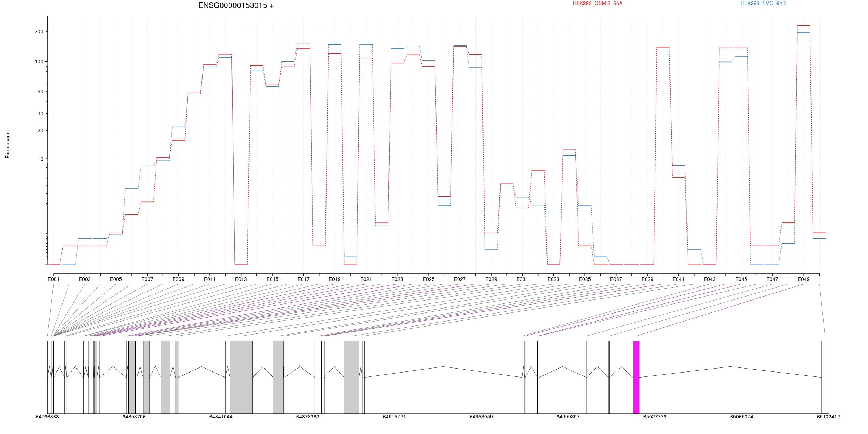Select the HEK293_OSMI2_6hA legend label
Image resolution: width=868 pixels, height=434 pixels.
coord(597,3)
